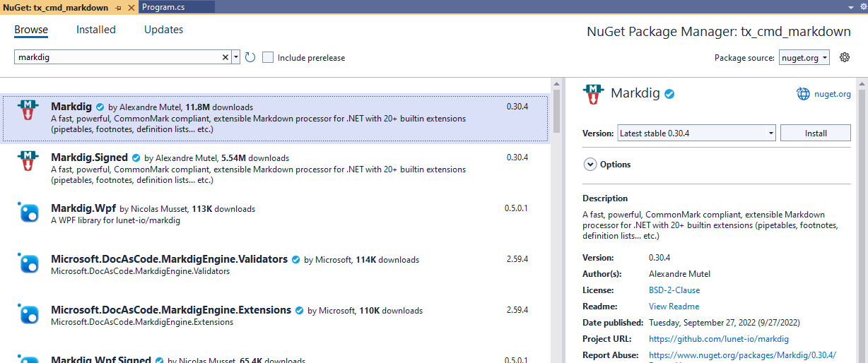Click MarkdigEngine.Extensions package icon
Image resolution: width=868 pixels, height=363 pixels.
pyautogui.click(x=28, y=314)
